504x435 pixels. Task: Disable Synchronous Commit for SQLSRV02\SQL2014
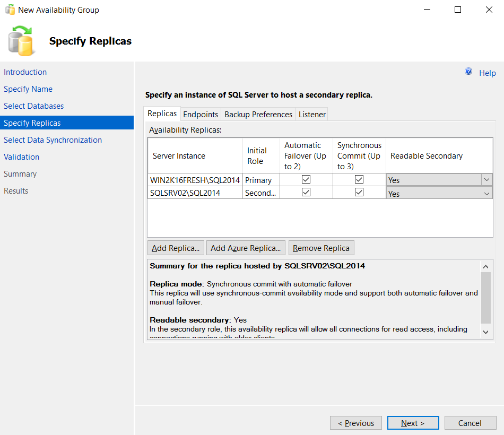tap(359, 193)
